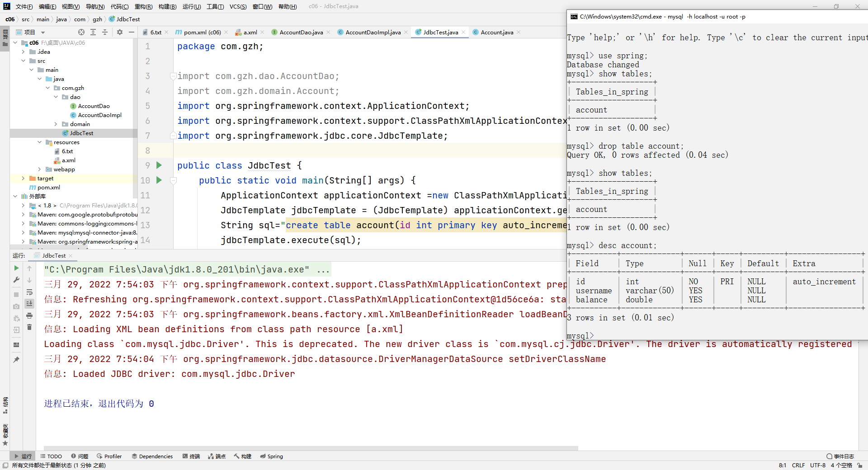Click the mysql> prompt in cmd window
868x470 pixels.
pos(580,336)
